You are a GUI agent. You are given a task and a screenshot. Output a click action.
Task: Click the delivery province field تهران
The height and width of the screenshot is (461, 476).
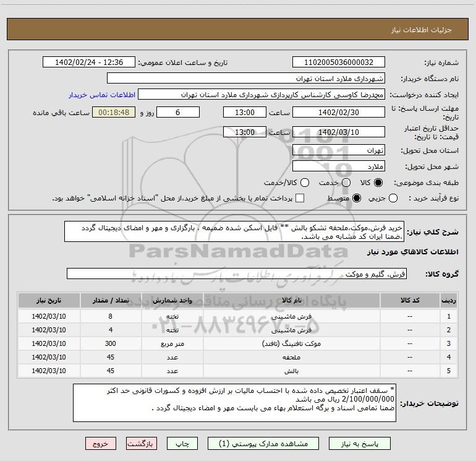pos(339,150)
